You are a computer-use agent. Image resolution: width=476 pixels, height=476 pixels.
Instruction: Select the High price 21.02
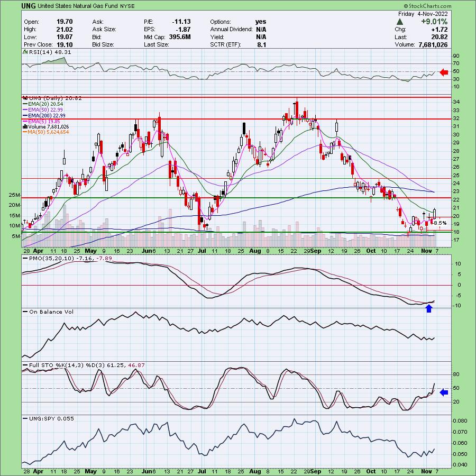tap(65, 30)
